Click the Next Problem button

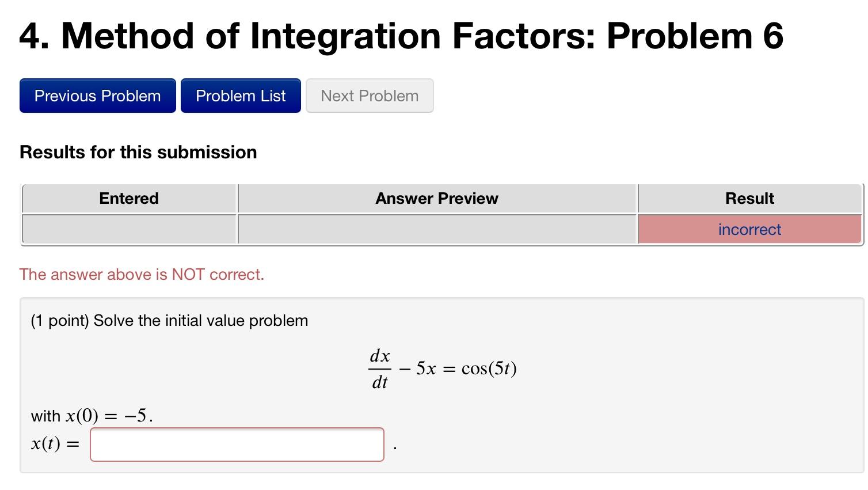369,96
